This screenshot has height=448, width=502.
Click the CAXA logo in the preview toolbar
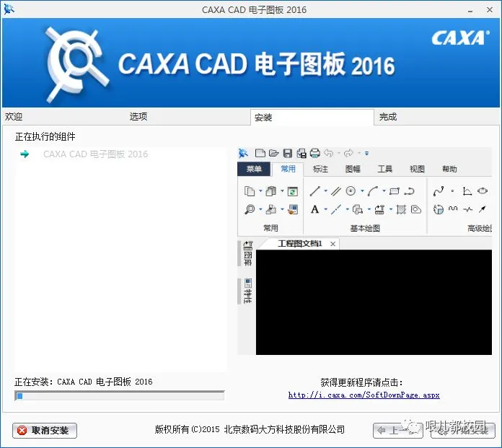pyautogui.click(x=243, y=153)
